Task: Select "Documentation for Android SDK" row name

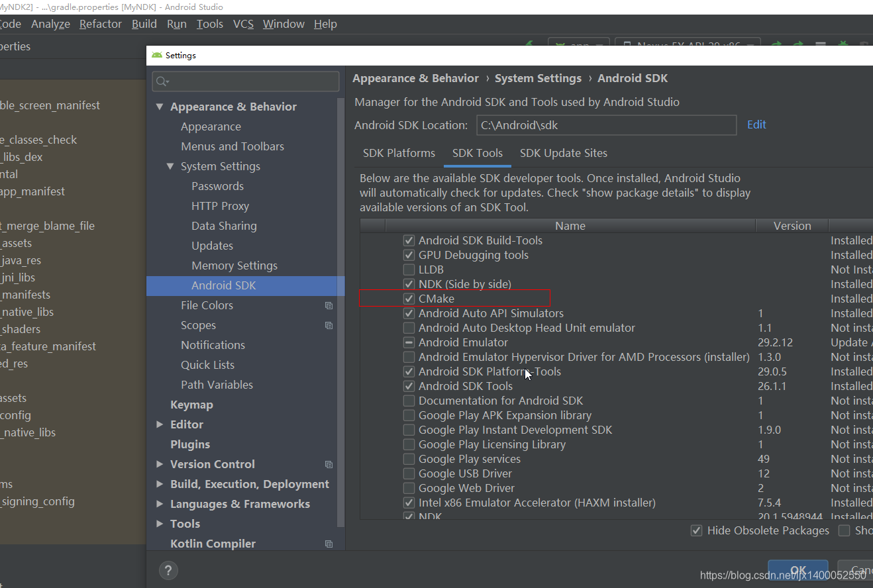Action: click(501, 401)
